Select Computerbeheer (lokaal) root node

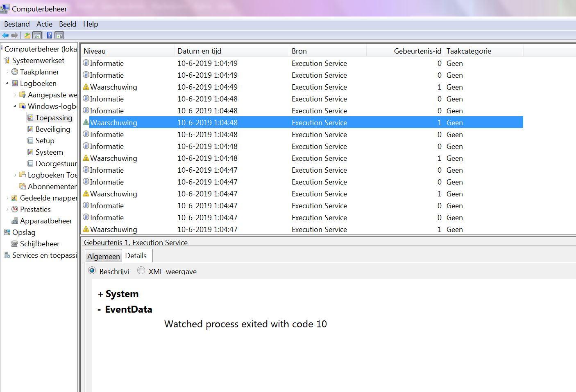(x=40, y=49)
